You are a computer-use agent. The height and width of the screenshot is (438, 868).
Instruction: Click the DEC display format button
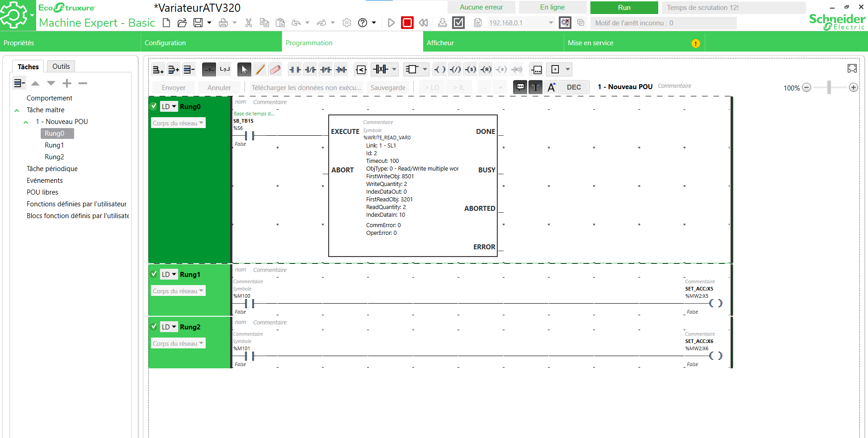pyautogui.click(x=574, y=87)
